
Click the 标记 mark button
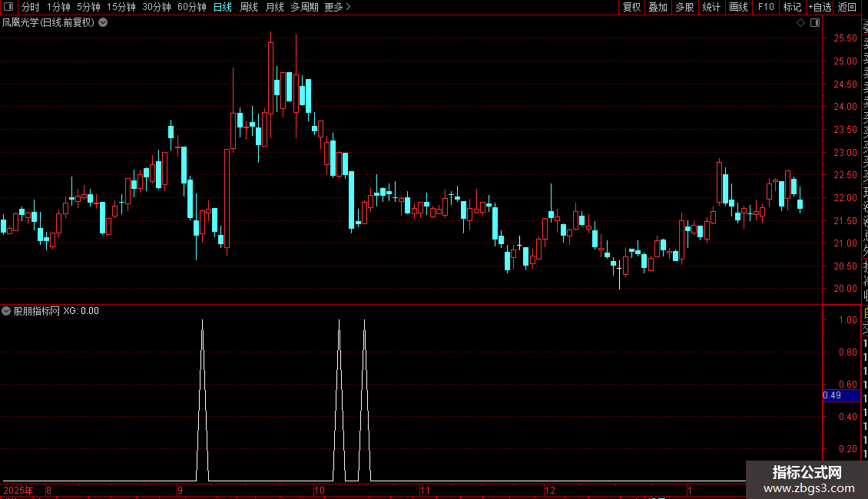coord(792,7)
